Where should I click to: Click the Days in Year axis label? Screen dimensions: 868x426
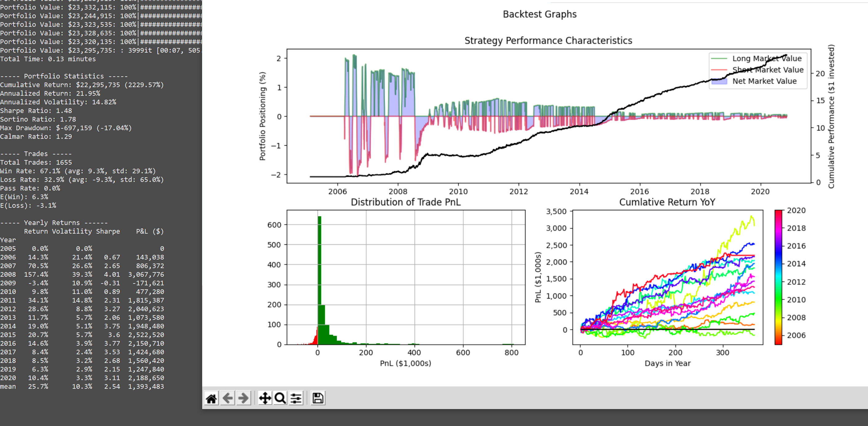(x=667, y=364)
